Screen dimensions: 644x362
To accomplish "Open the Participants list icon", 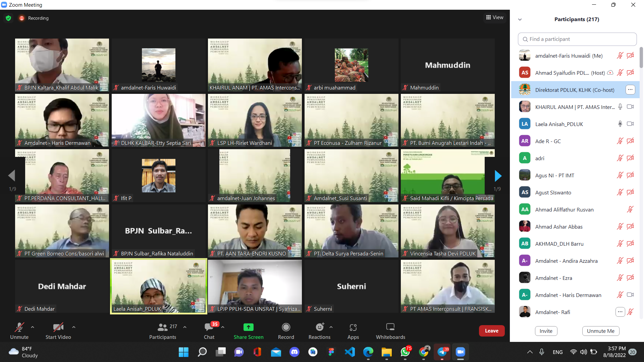I will [163, 327].
